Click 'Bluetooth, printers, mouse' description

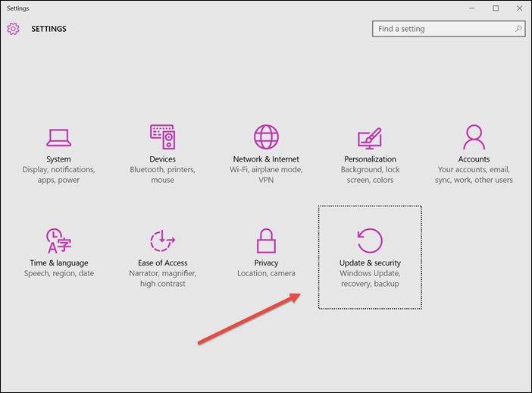click(162, 174)
